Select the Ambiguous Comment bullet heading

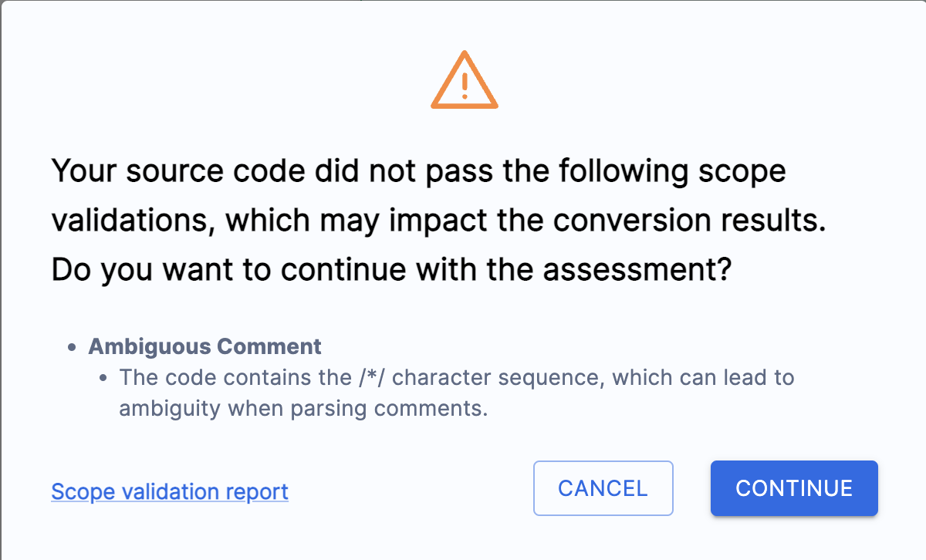(205, 346)
